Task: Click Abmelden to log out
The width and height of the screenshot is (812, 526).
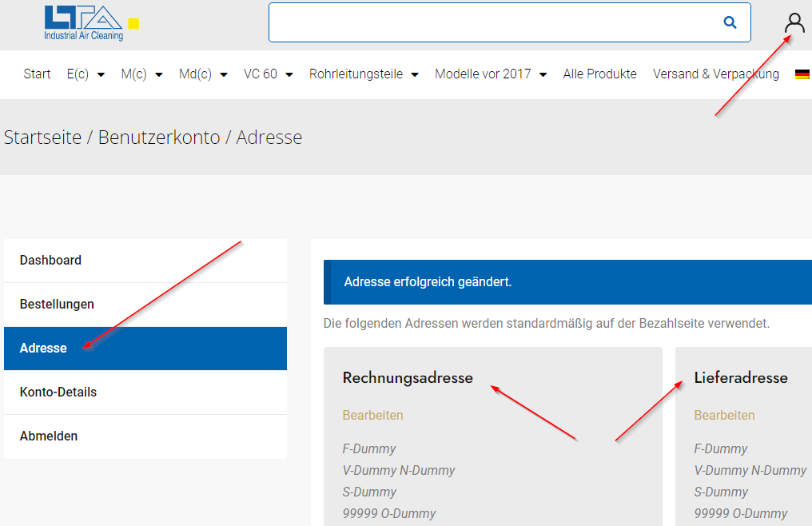Action: pyautogui.click(x=49, y=436)
